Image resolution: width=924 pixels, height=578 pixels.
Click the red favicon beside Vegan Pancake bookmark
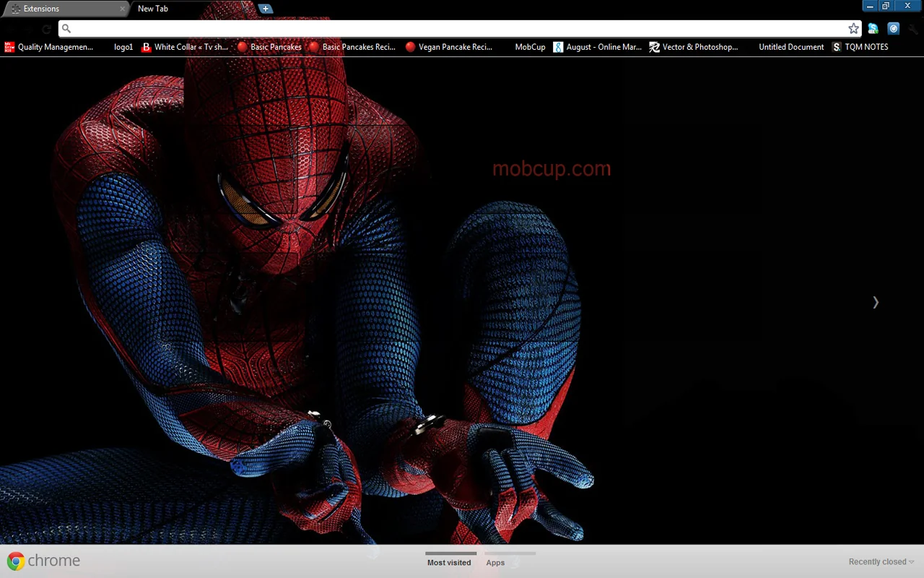point(410,47)
